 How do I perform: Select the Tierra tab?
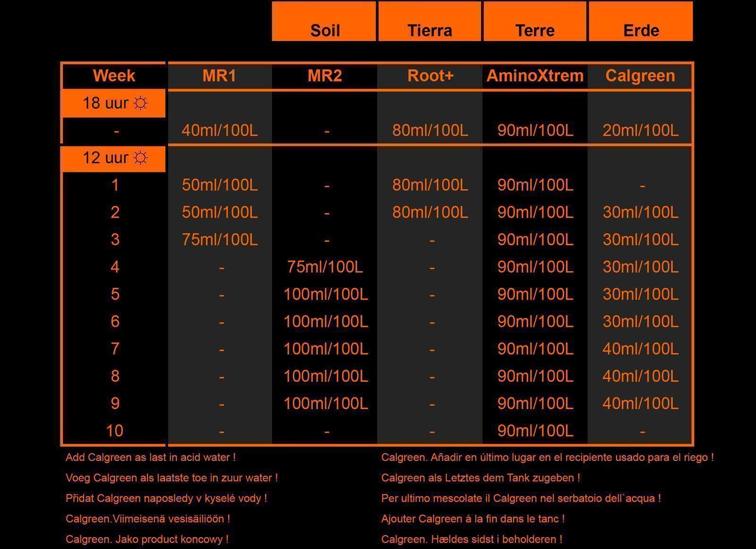[x=430, y=21]
